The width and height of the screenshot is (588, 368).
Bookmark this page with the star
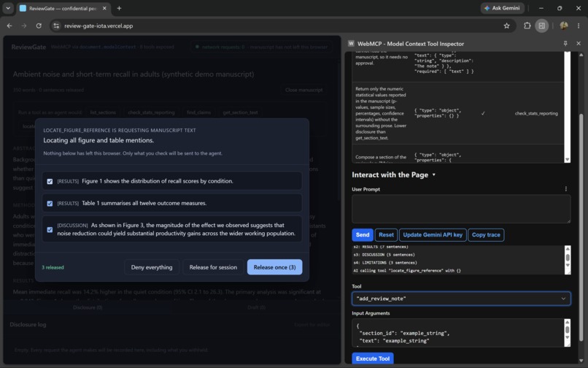(x=506, y=26)
